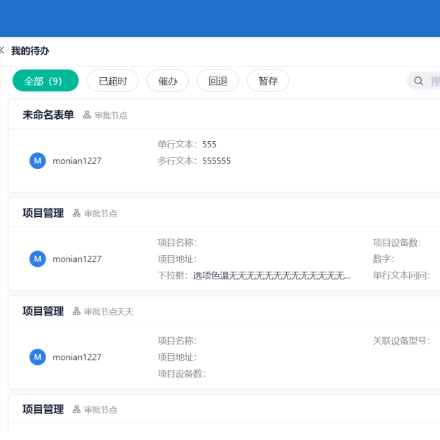This screenshot has height=440, width=440.
Task: Click node icon beside 审批节点天天
Action: 77,311
